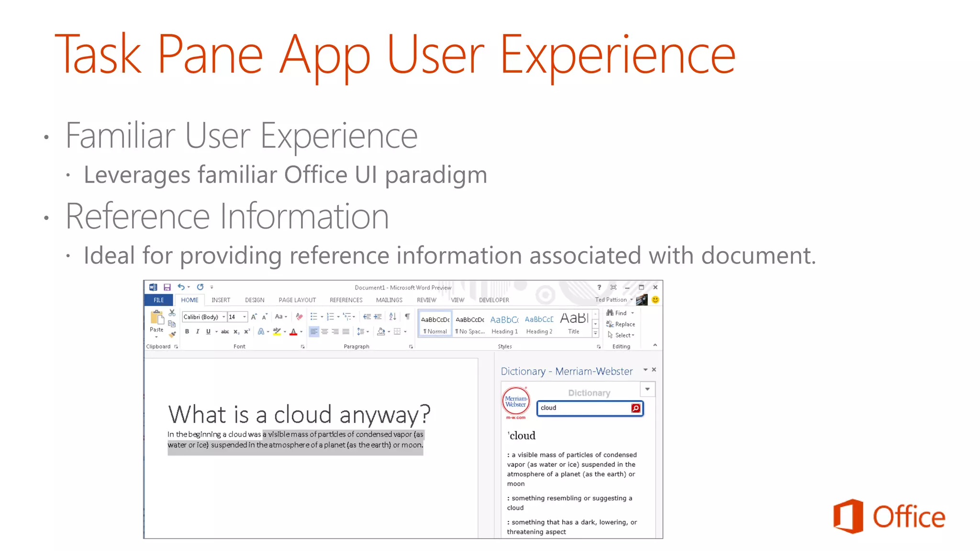Toggle Justify paragraph alignment
This screenshot has width=980, height=551.
345,331
